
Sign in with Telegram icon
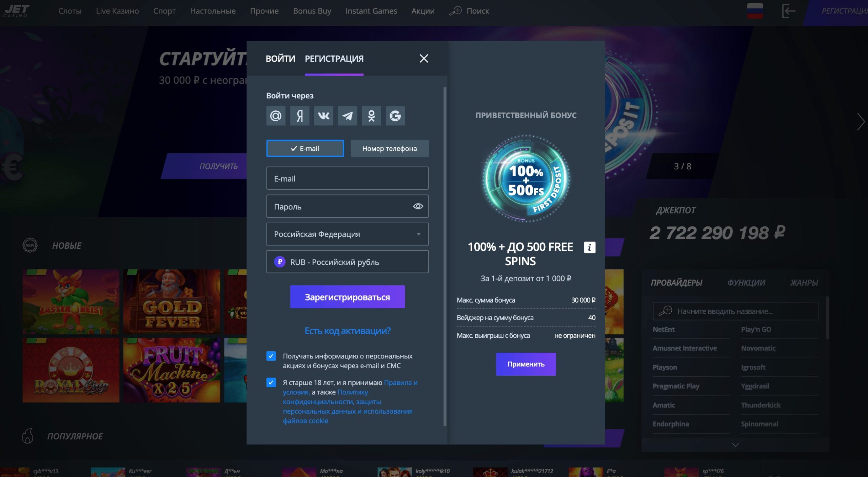(348, 116)
